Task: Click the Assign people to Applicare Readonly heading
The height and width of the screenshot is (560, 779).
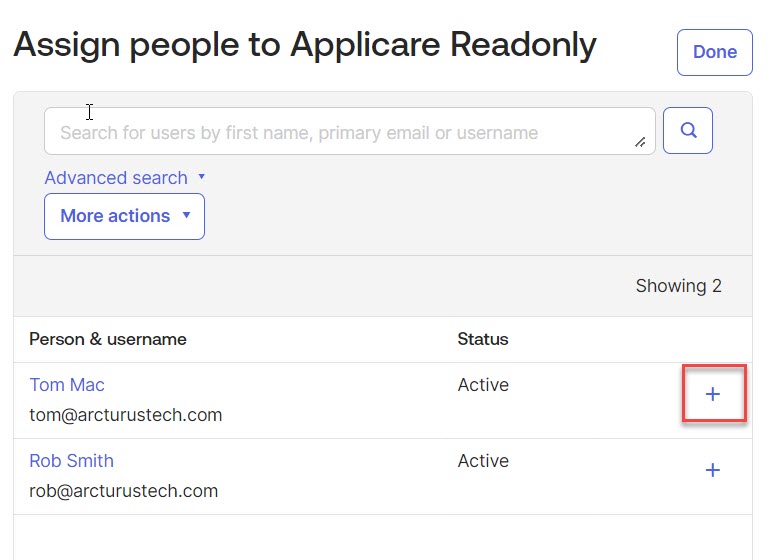Action: 304,44
